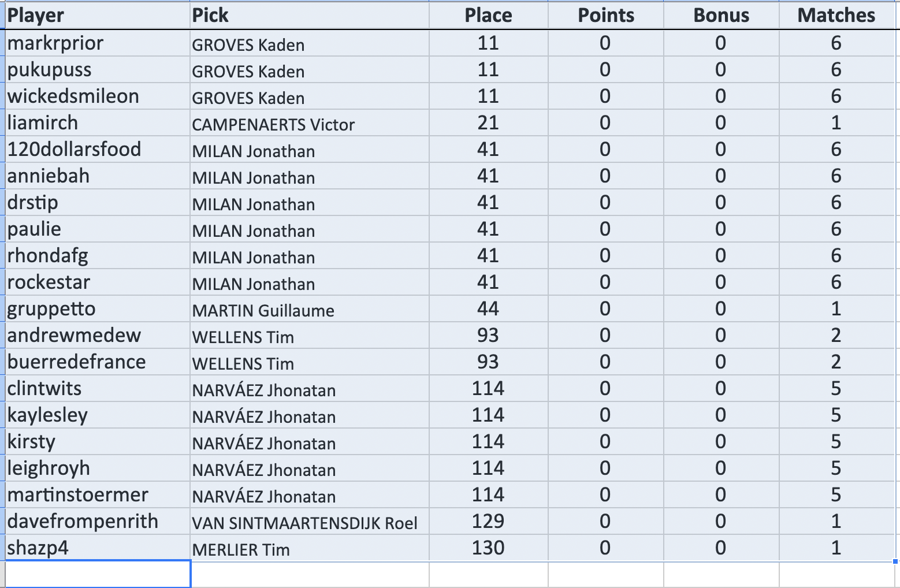Image resolution: width=900 pixels, height=588 pixels.
Task: Select the Bonus header cell
Action: click(x=721, y=15)
